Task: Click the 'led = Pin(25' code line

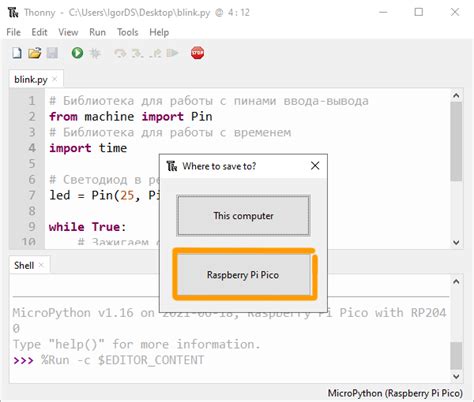Action: 104,195
